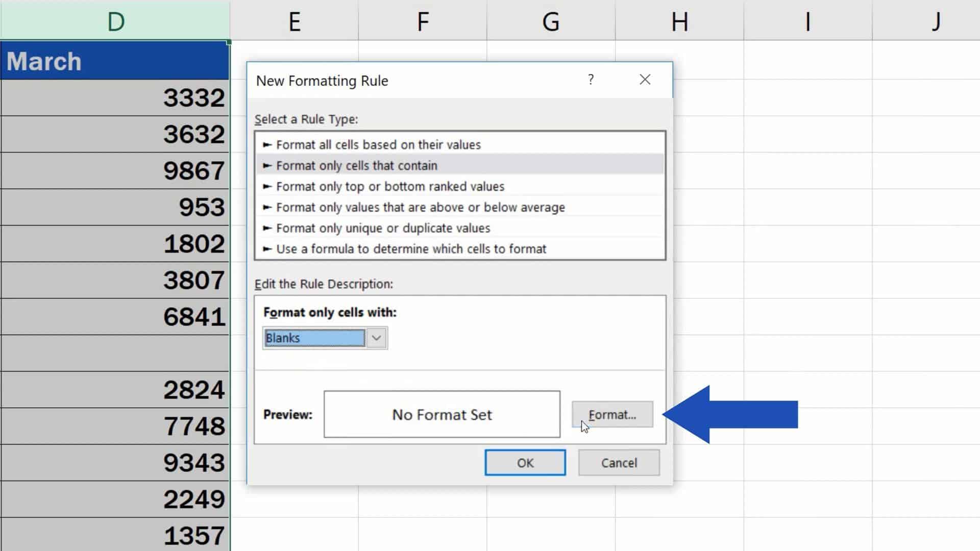The height and width of the screenshot is (551, 980).
Task: Open dialog Help with the question mark
Action: [x=591, y=80]
